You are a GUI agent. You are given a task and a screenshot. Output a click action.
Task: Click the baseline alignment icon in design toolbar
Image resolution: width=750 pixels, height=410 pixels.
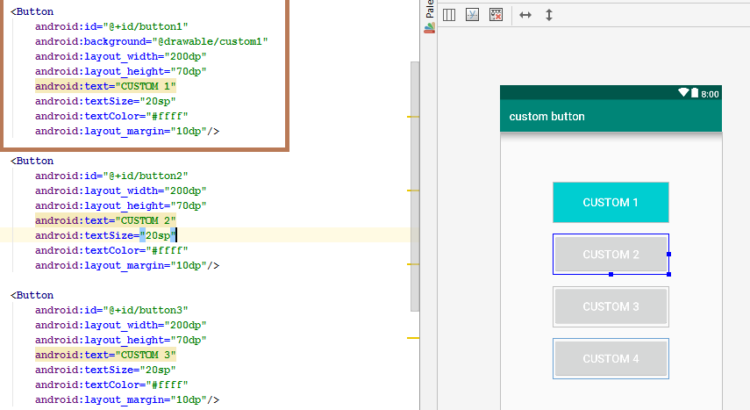pos(472,15)
